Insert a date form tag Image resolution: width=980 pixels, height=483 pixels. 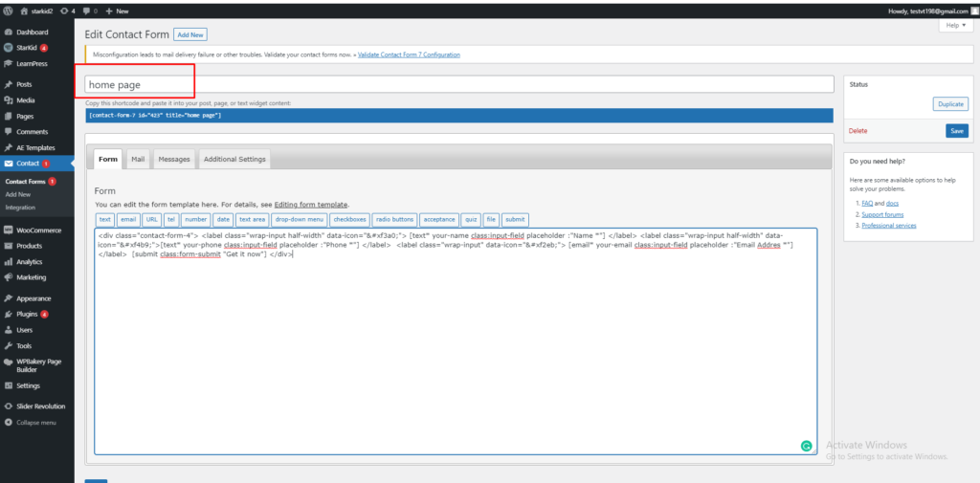click(223, 219)
